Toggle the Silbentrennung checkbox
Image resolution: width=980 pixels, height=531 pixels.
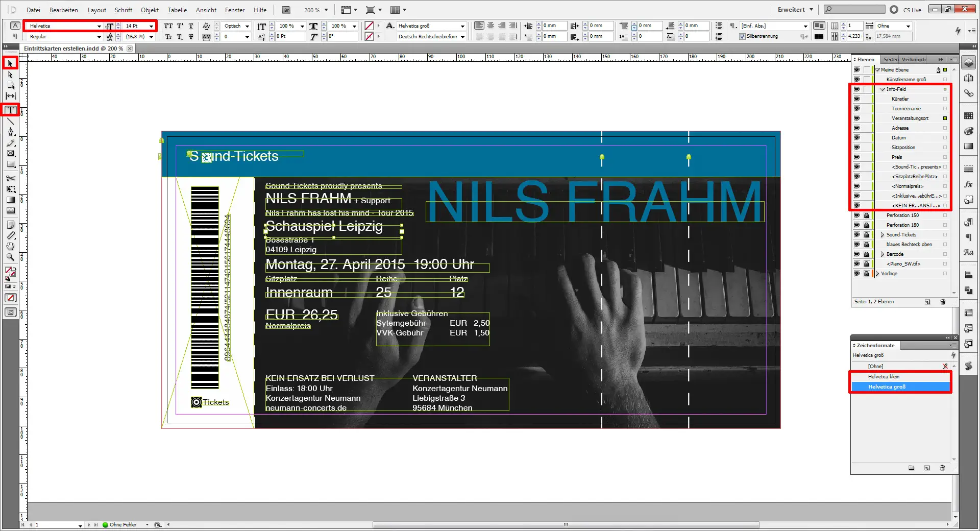click(x=743, y=36)
